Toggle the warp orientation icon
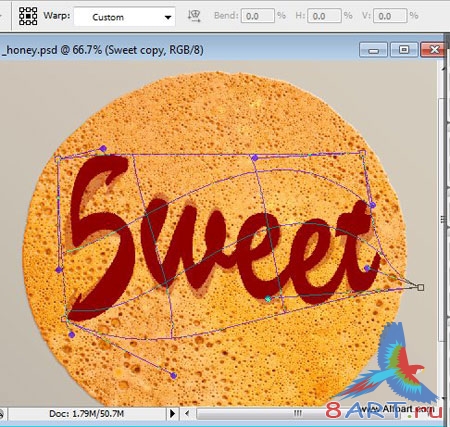The image size is (450, 427). click(x=194, y=16)
